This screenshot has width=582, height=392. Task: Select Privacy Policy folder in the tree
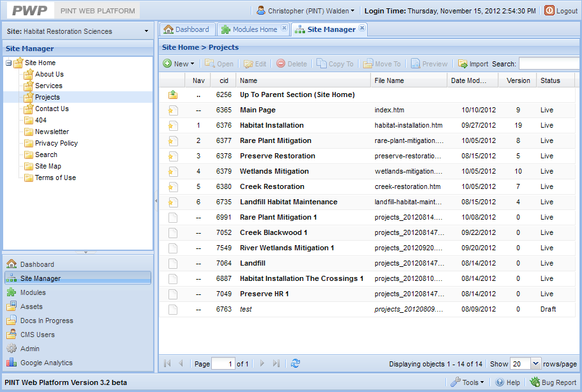point(56,143)
